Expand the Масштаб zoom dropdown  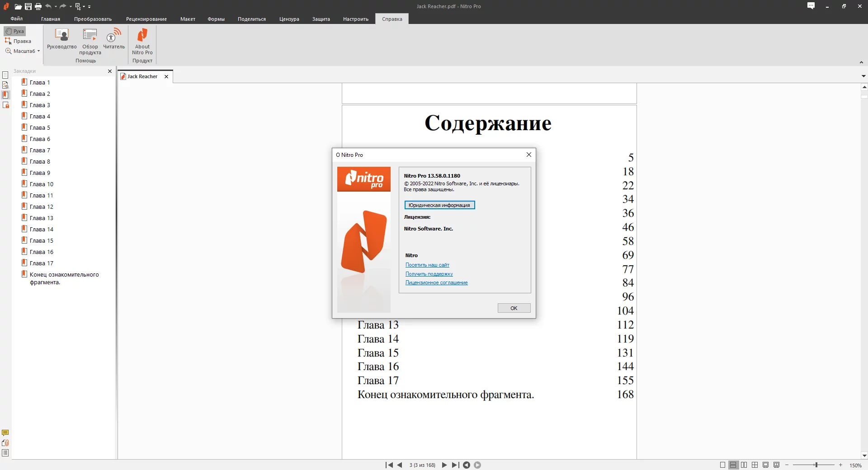point(23,51)
